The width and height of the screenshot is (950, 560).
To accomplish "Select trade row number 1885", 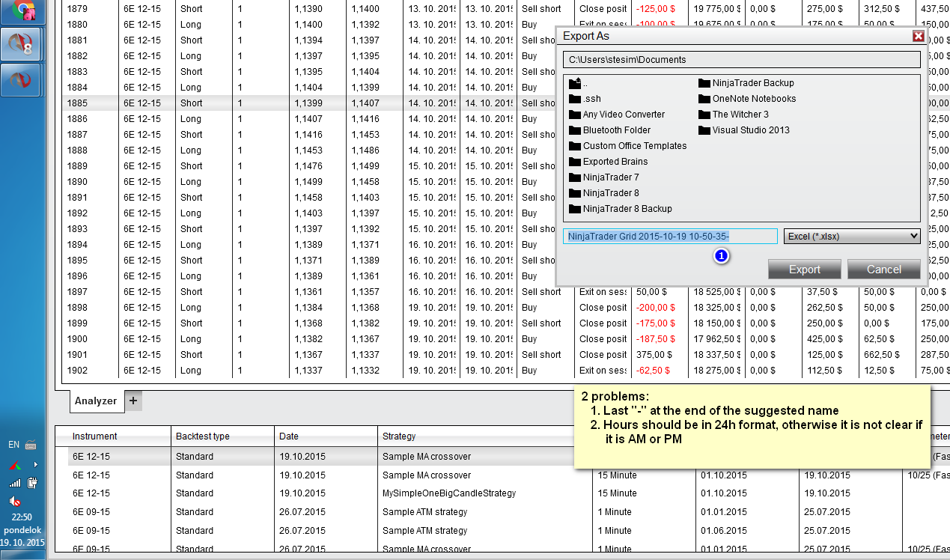I will (505, 103).
